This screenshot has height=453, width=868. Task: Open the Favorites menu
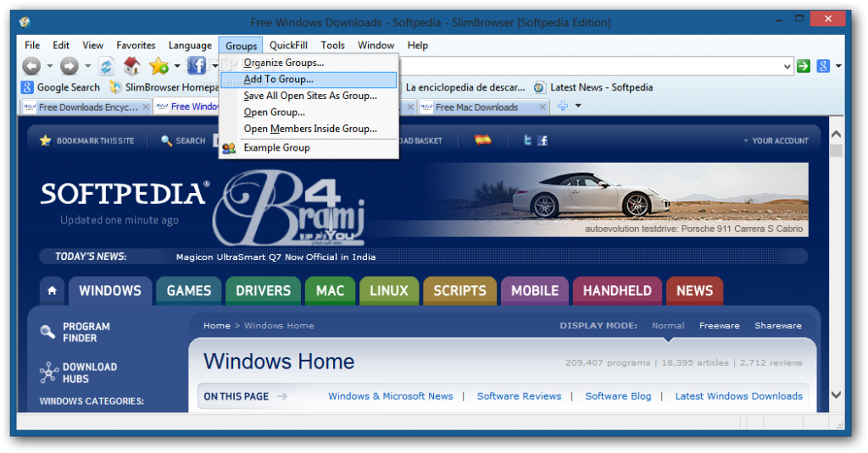136,46
